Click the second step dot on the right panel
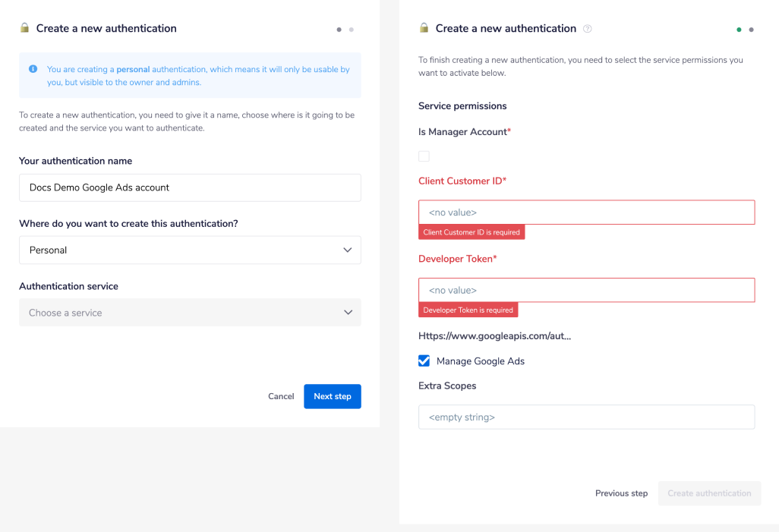Image resolution: width=779 pixels, height=532 pixels. [x=751, y=29]
